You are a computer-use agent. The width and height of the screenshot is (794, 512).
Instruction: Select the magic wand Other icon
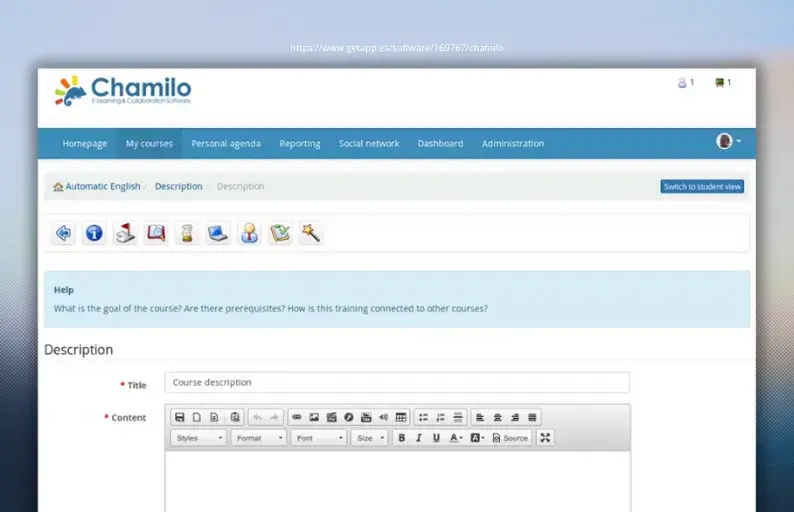click(x=311, y=233)
